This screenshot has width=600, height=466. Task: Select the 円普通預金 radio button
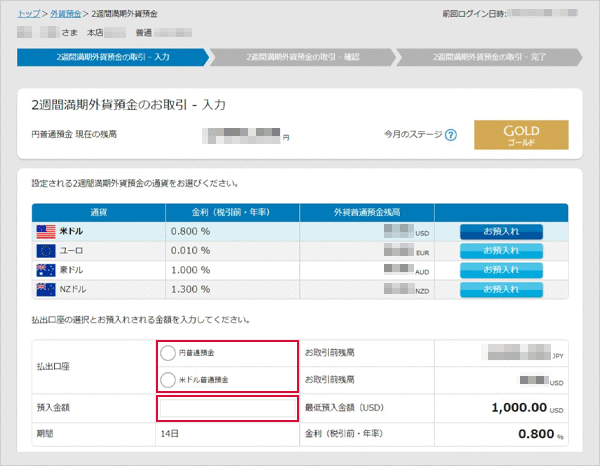[168, 353]
